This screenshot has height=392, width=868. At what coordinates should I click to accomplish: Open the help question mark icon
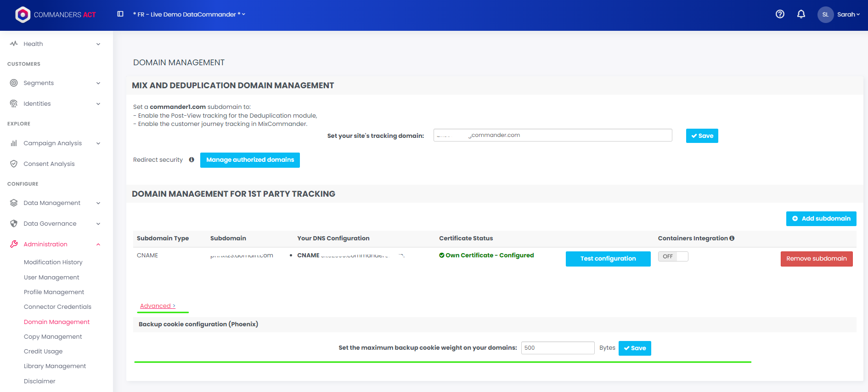[779, 14]
